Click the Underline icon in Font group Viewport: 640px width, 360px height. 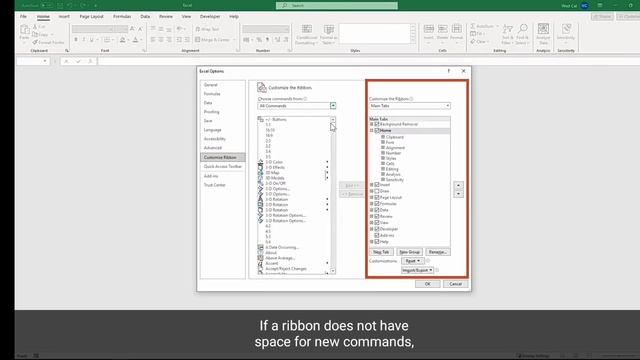click(91, 40)
